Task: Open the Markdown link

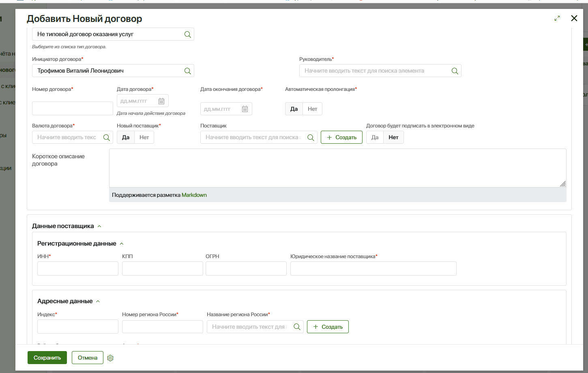Action: pos(194,195)
